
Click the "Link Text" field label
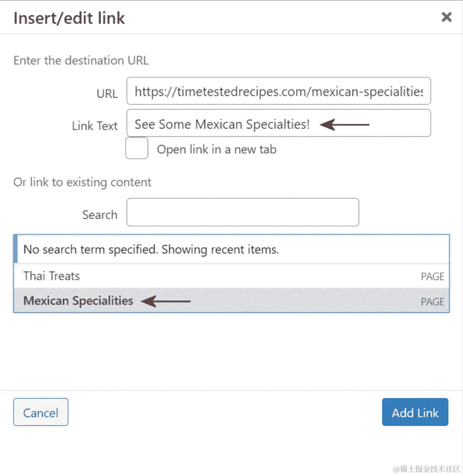pyautogui.click(x=95, y=126)
